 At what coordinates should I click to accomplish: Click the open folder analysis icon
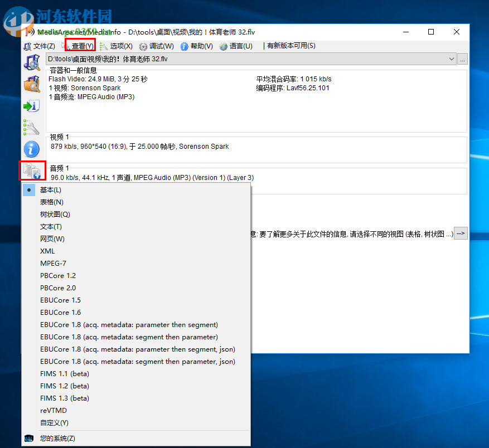coord(32,84)
